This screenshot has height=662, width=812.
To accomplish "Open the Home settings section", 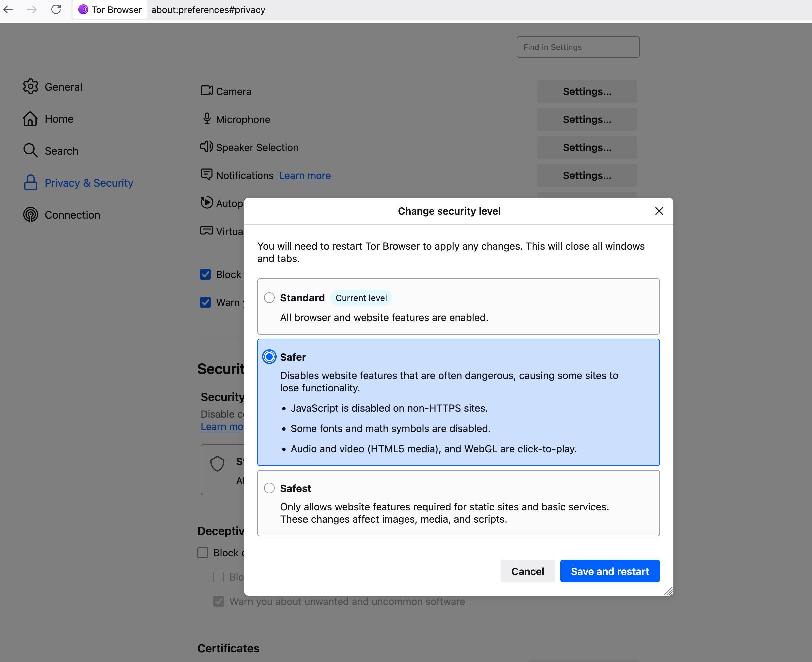I will coord(59,119).
